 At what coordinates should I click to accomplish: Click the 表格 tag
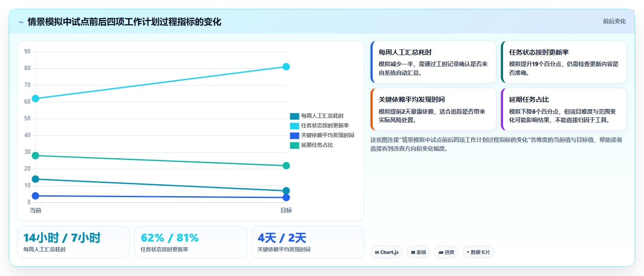point(418,252)
